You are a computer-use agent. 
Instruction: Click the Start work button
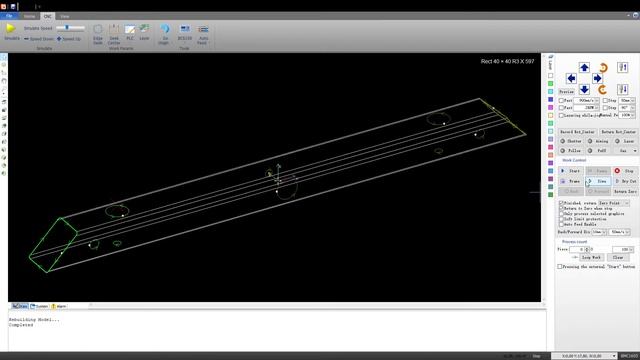point(571,171)
